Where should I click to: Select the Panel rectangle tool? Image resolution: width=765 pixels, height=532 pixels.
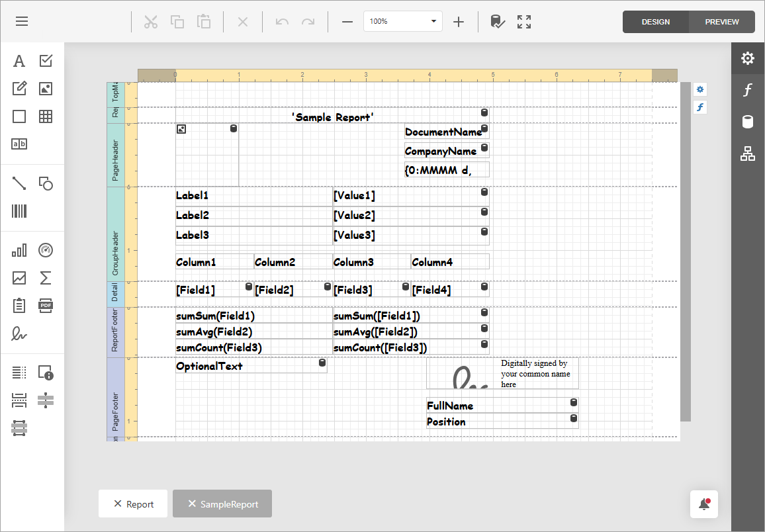pyautogui.click(x=19, y=116)
